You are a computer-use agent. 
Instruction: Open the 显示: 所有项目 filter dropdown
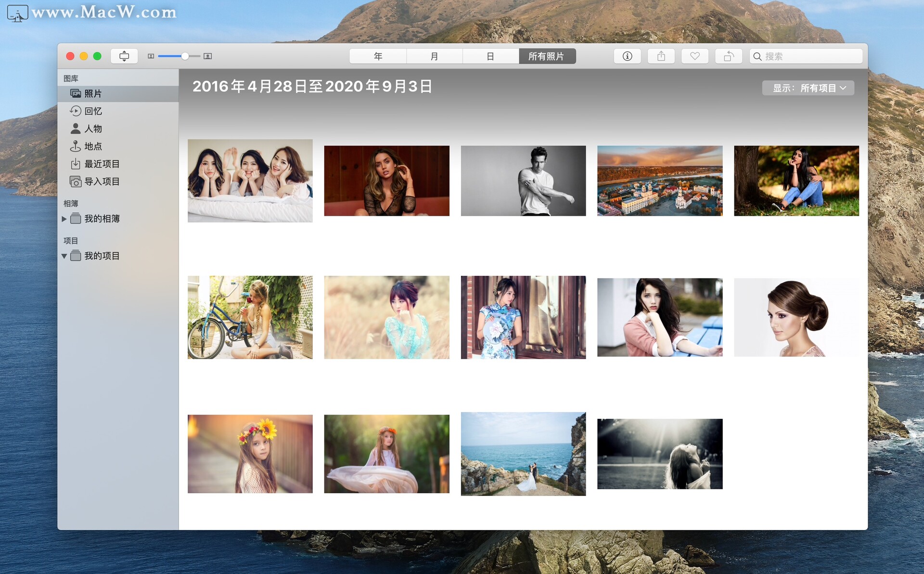click(808, 88)
